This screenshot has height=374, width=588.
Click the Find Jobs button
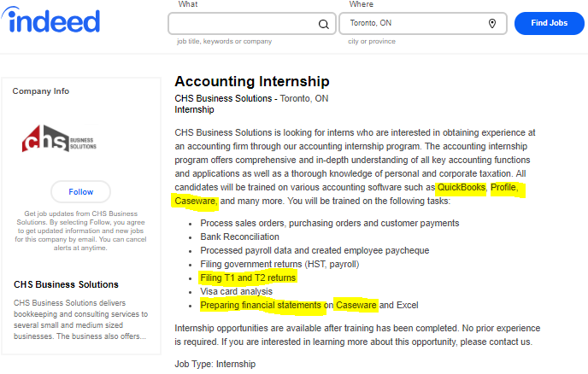pyautogui.click(x=549, y=23)
